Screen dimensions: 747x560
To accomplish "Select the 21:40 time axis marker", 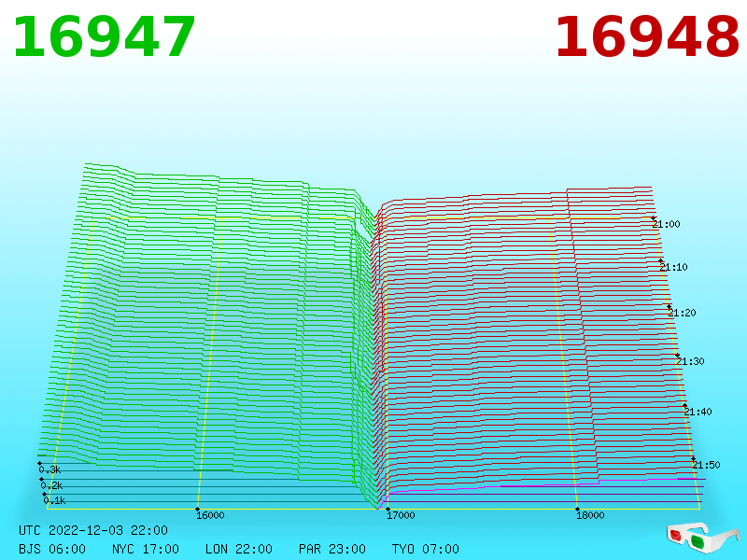I will (x=698, y=412).
